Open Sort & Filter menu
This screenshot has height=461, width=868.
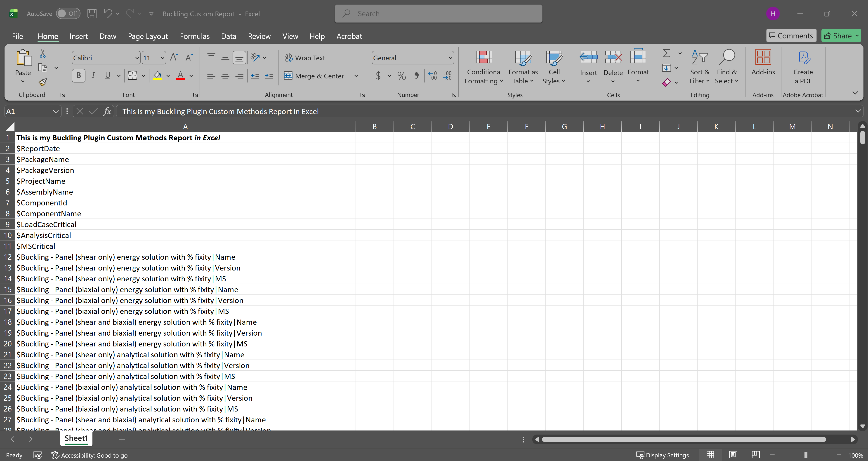pyautogui.click(x=700, y=67)
